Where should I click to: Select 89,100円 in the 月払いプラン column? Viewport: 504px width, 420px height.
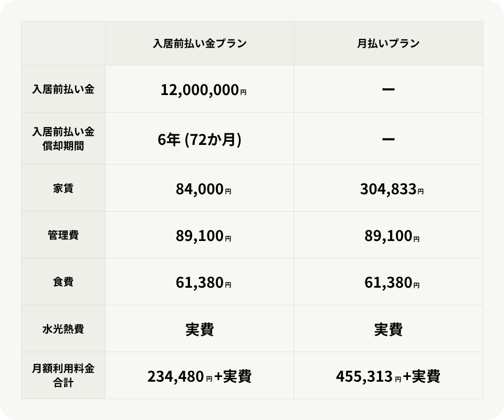tap(392, 236)
